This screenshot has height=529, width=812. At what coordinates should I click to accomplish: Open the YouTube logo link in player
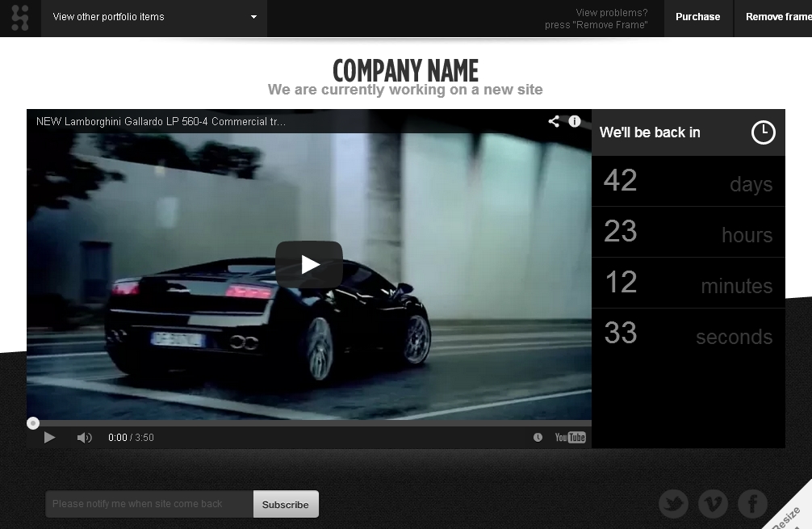570,438
